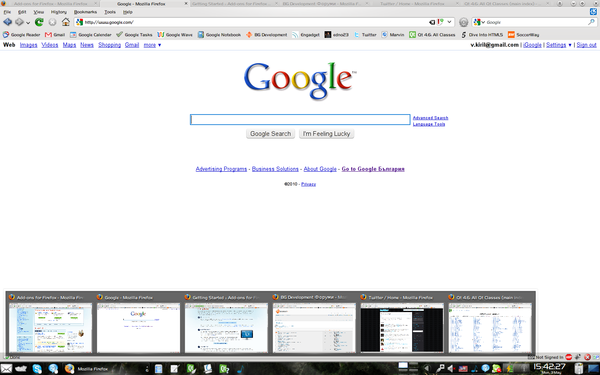600x375 pixels.
Task: Click the Google Search button
Action: point(271,134)
